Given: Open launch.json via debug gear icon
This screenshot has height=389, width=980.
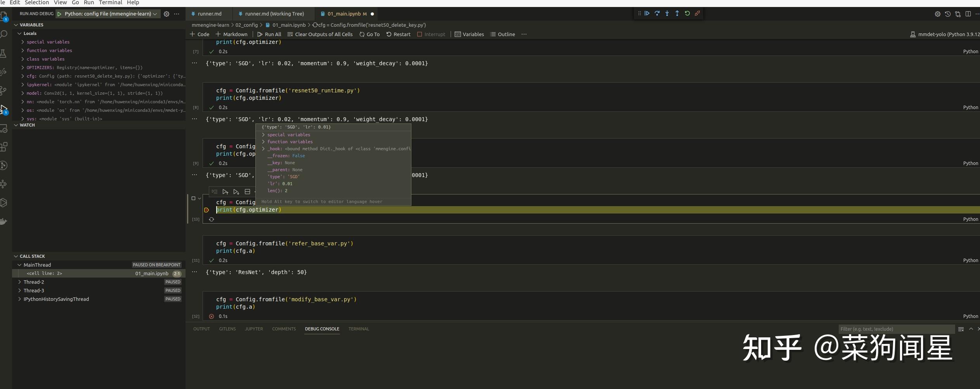Looking at the screenshot, I should point(167,14).
